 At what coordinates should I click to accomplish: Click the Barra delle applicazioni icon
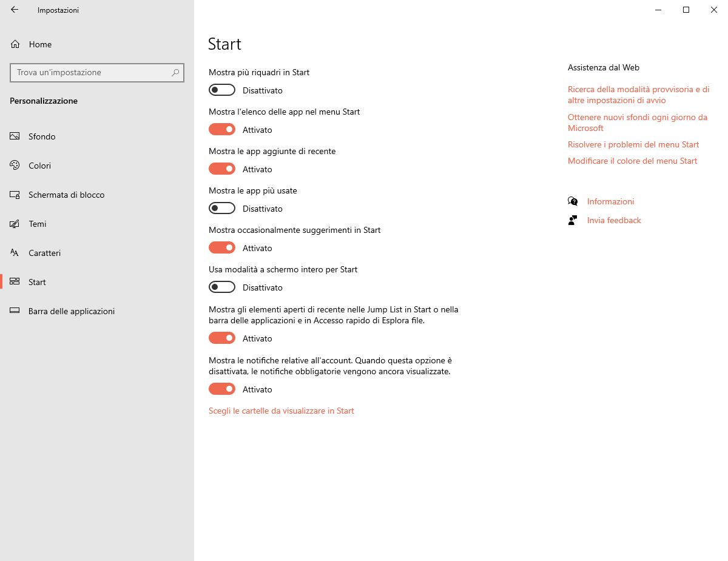pyautogui.click(x=15, y=311)
